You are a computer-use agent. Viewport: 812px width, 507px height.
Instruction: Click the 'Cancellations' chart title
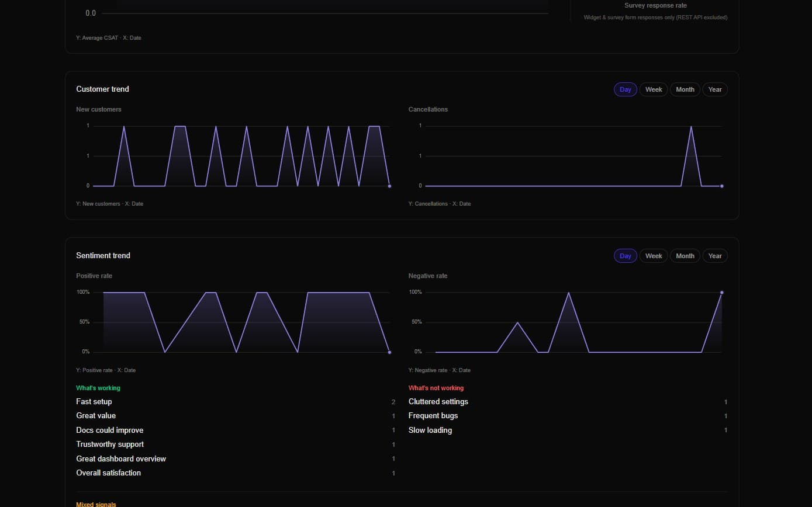point(429,109)
